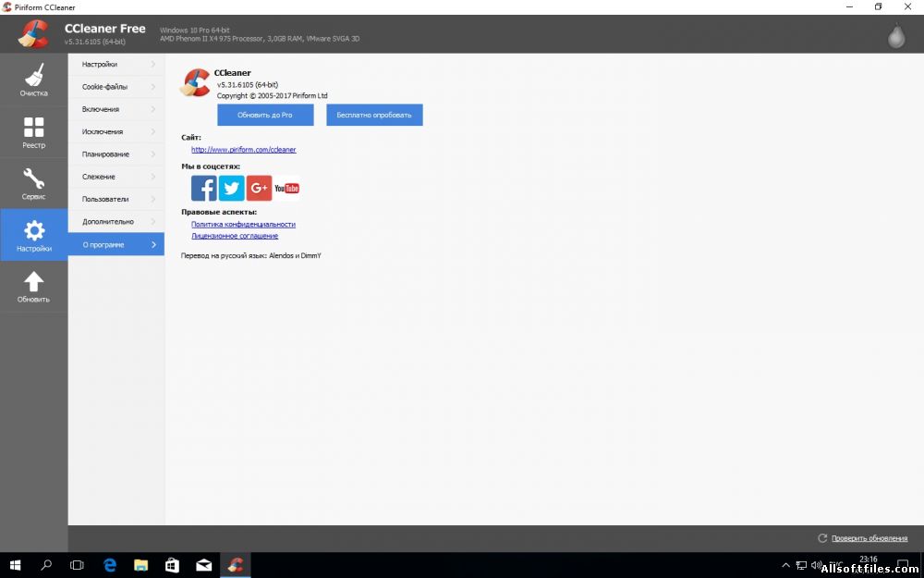Screen dimensions: 924x578
Task: Click the Обновить upgrade arrow icon
Action: (x=33, y=281)
